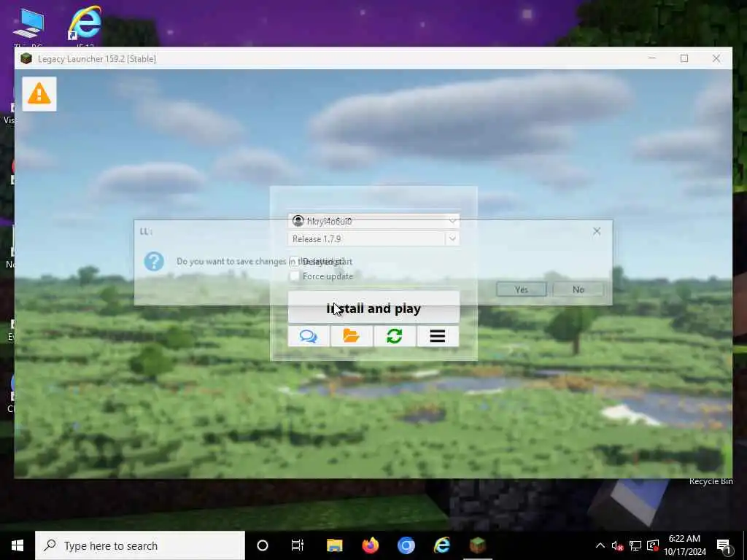This screenshot has width=747, height=560.
Task: Click Yes in the save changes dialog
Action: (521, 289)
